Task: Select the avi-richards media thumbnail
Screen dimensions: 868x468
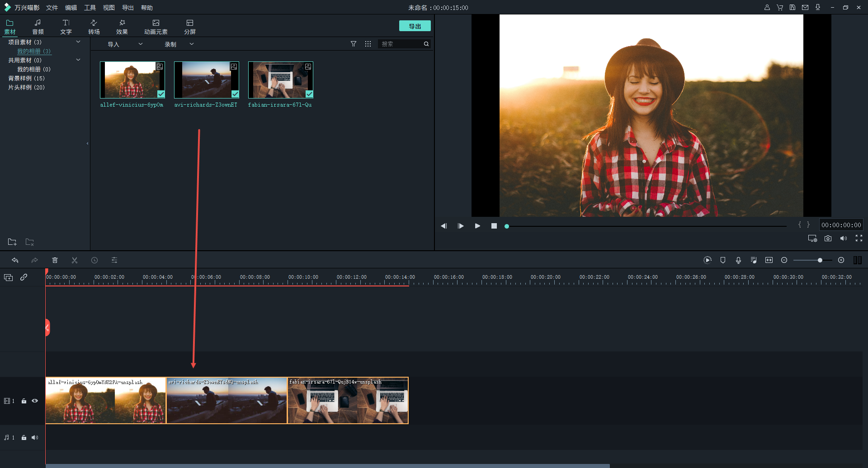Action: [x=207, y=80]
